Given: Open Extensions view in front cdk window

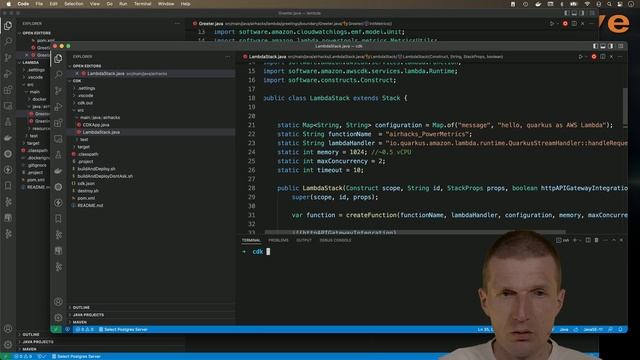Looking at the screenshot, I should (58, 122).
